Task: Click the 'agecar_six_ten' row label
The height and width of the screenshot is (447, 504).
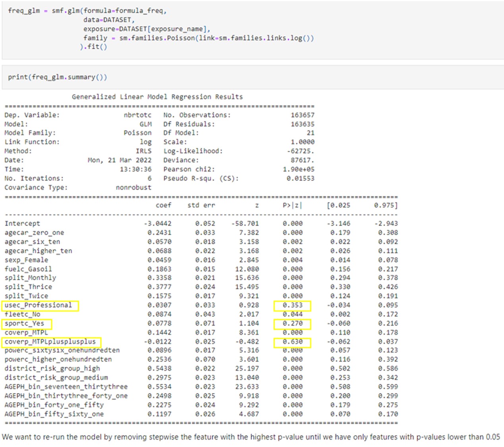Action: point(32,242)
